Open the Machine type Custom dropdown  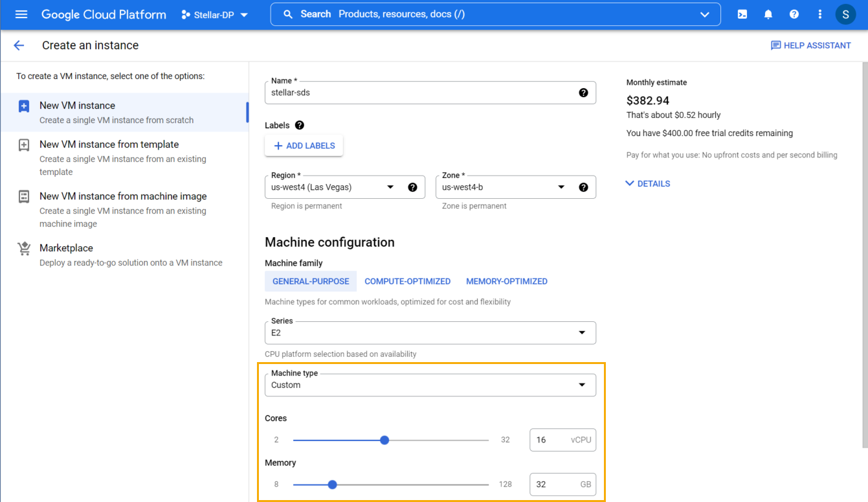[582, 385]
